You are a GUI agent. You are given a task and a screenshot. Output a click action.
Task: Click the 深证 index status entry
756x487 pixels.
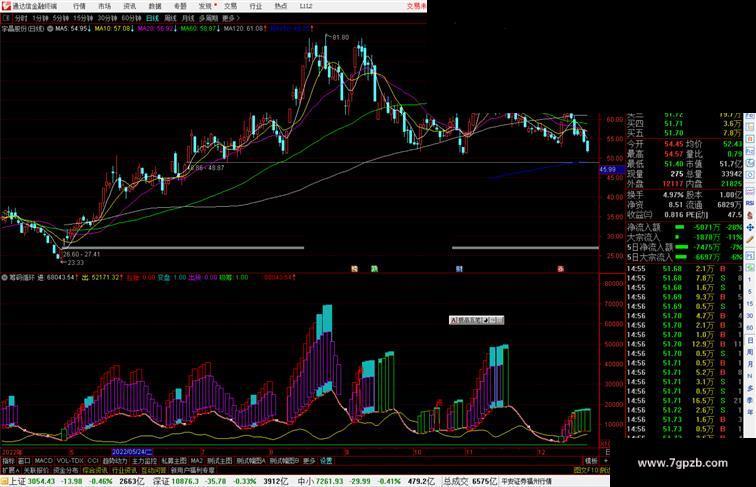[x=220, y=481]
